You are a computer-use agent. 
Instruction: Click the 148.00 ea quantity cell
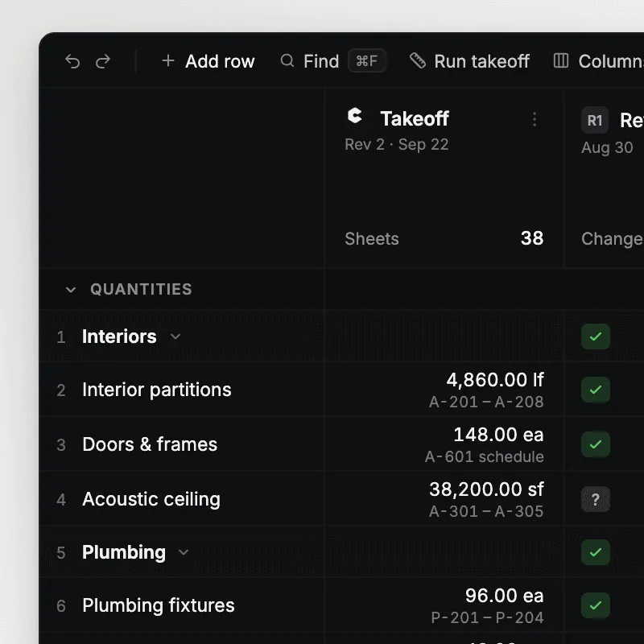coord(498,434)
